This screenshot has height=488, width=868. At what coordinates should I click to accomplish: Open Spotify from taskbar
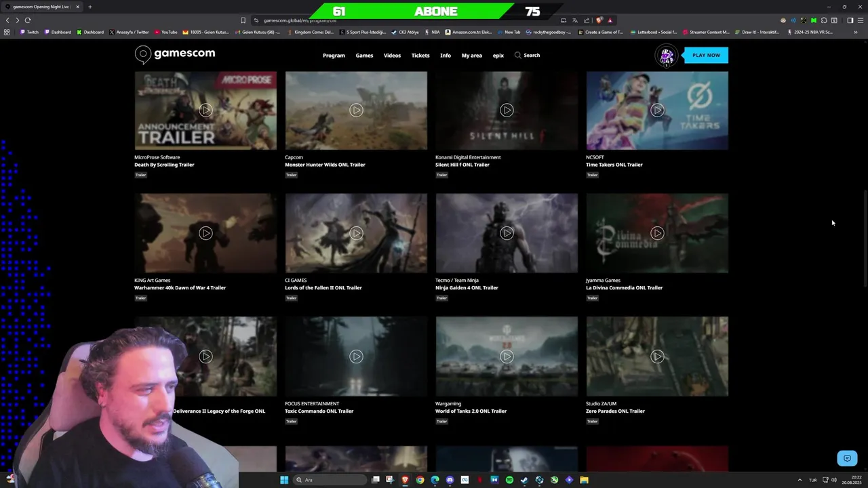tap(509, 480)
